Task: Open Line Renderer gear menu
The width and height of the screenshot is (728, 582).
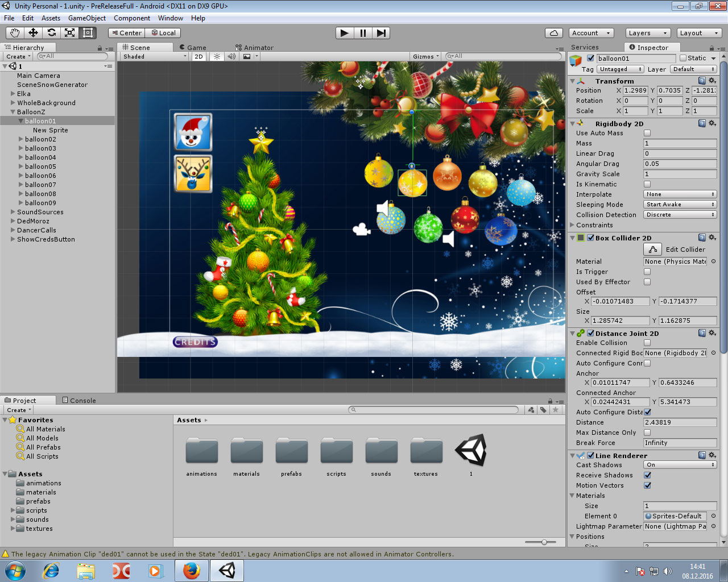Action: coord(712,455)
